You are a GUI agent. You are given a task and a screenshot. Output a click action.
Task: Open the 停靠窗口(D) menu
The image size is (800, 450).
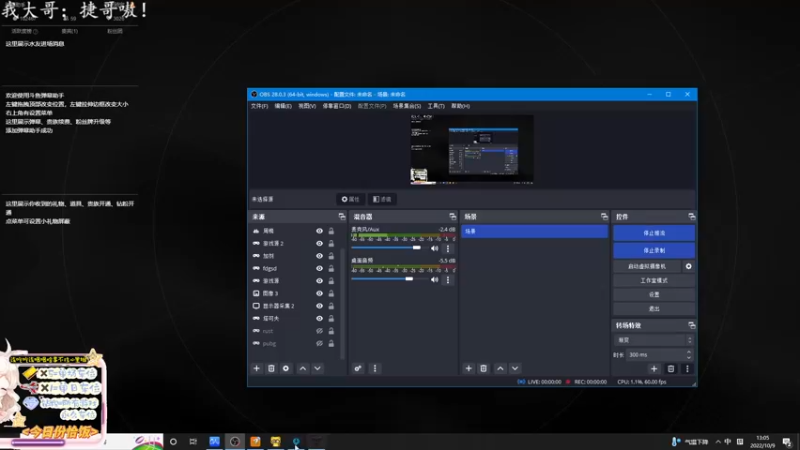[337, 106]
